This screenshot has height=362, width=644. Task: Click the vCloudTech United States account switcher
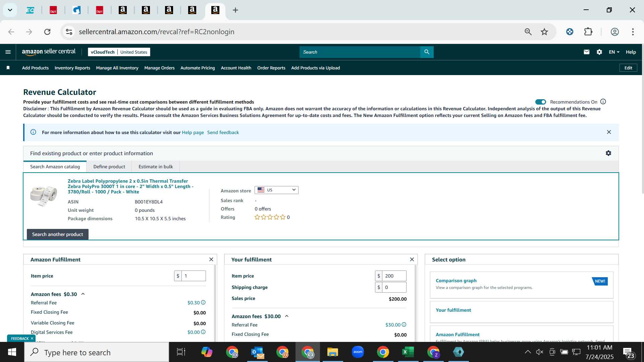point(119,52)
